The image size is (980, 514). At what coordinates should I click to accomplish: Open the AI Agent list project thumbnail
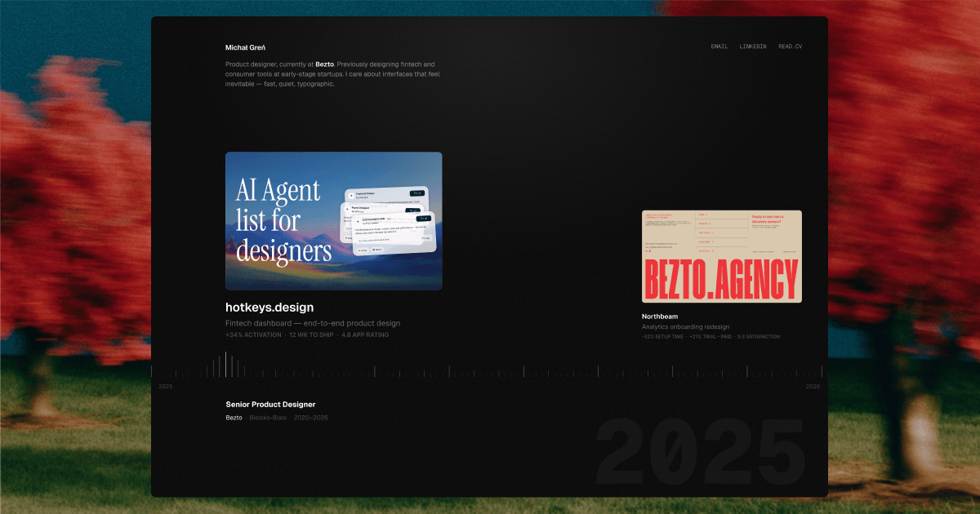[334, 221]
